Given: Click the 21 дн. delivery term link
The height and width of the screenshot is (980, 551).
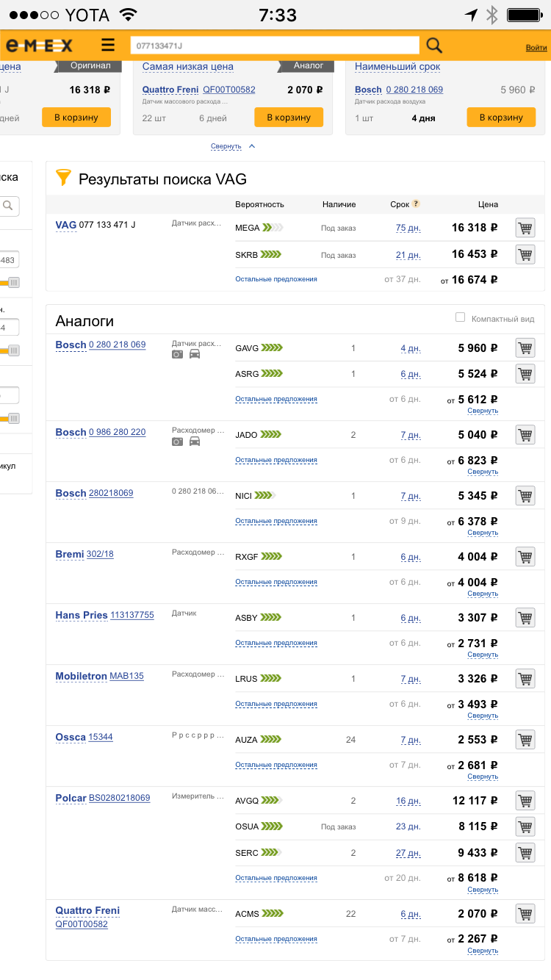Looking at the screenshot, I should point(408,255).
